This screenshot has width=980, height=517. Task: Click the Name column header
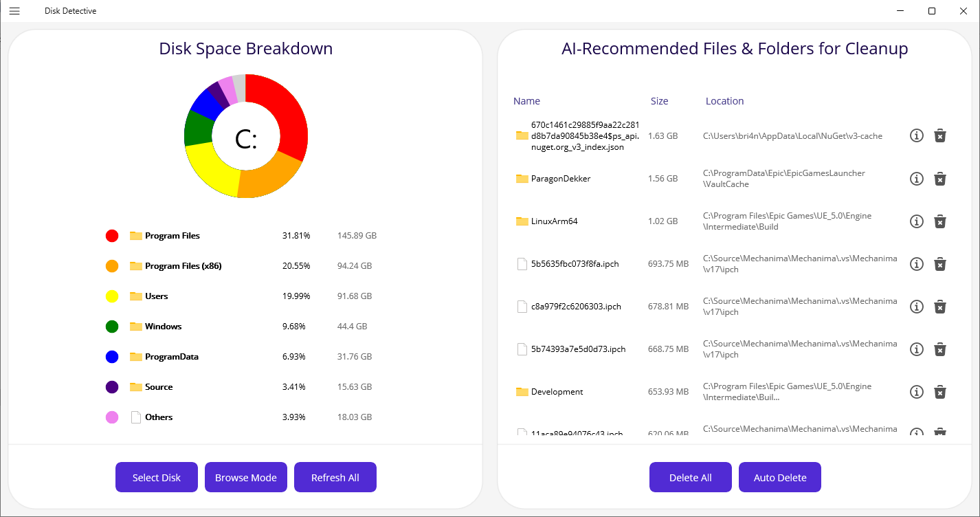click(x=526, y=101)
